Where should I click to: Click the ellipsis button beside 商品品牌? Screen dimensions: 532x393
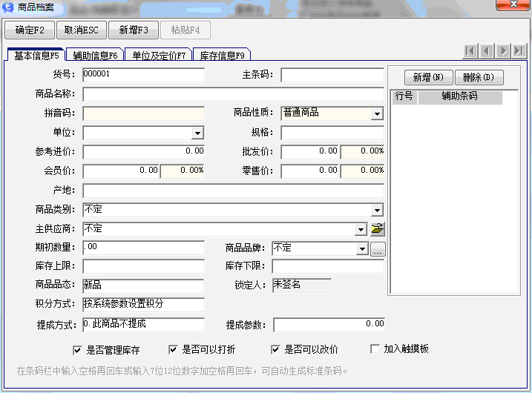point(378,249)
